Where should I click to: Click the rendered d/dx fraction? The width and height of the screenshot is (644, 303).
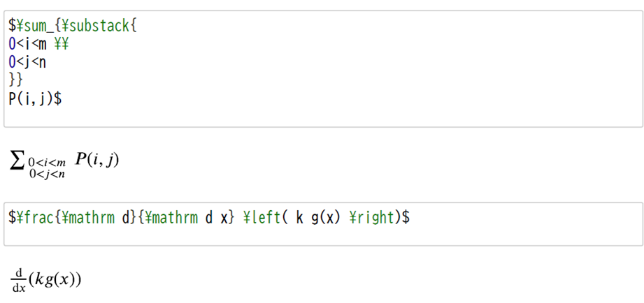pos(18,281)
